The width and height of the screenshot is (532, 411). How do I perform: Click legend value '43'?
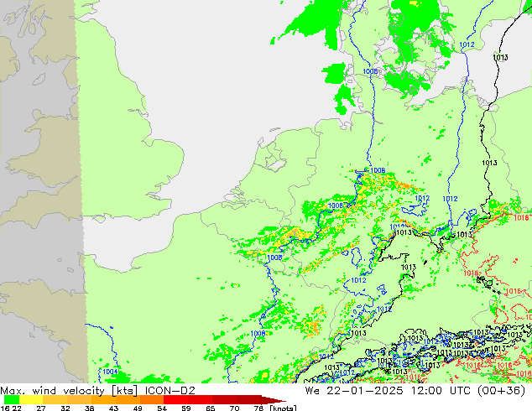pyautogui.click(x=113, y=408)
